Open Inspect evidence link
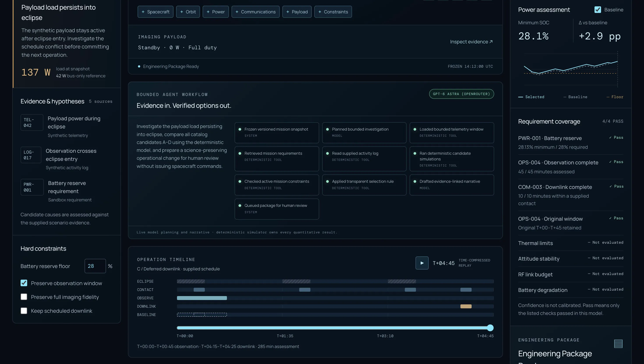The width and height of the screenshot is (644, 364). pyautogui.click(x=471, y=42)
